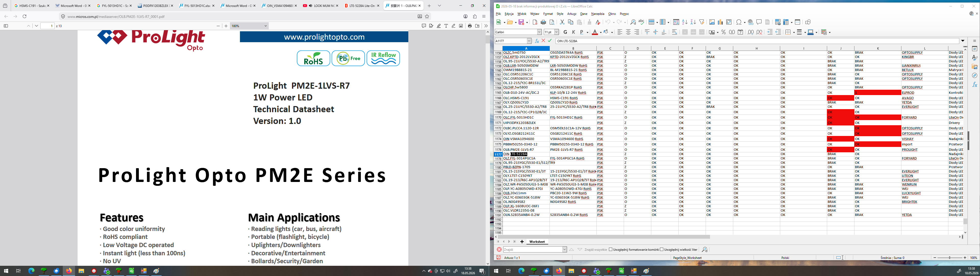
Task: Cancel the formula bar entry
Action: click(543, 41)
